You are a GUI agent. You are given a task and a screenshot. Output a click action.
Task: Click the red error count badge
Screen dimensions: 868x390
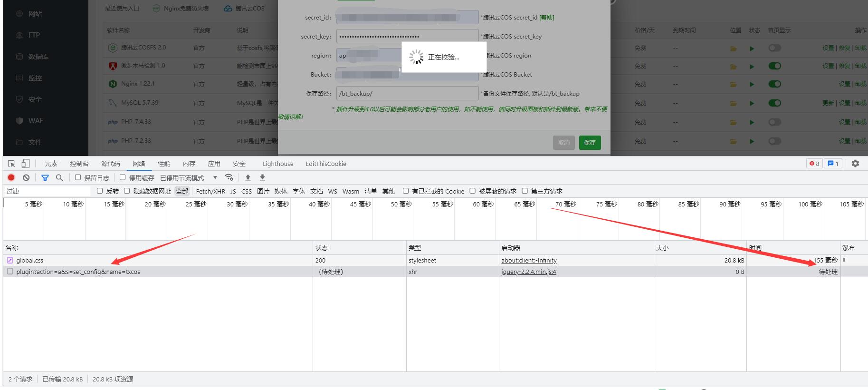tap(814, 164)
